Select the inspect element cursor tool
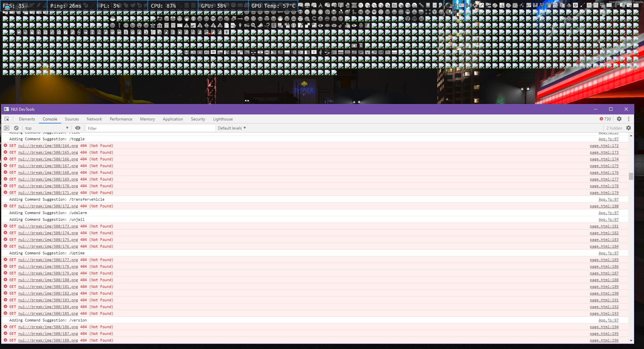Viewport: 644px width, 349px height. coord(7,119)
